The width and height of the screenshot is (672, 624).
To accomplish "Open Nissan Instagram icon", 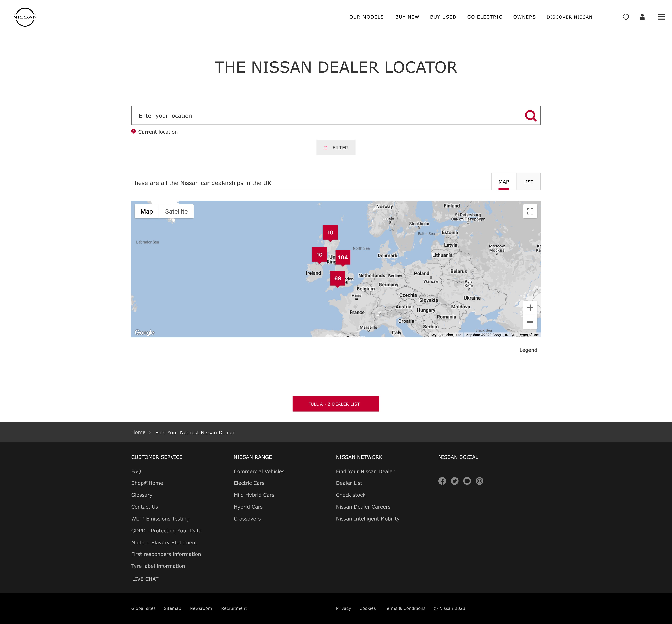I will (479, 481).
